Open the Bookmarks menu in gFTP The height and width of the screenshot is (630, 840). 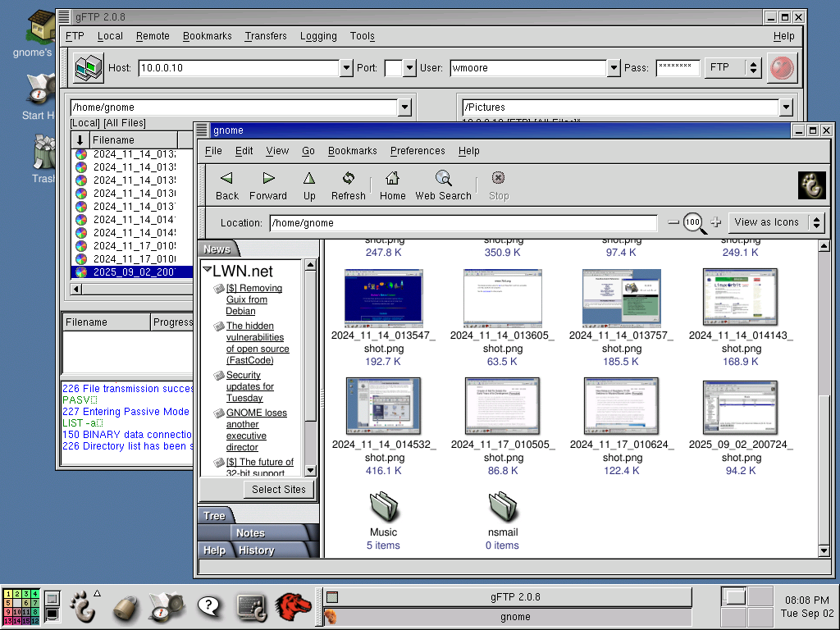tap(207, 36)
